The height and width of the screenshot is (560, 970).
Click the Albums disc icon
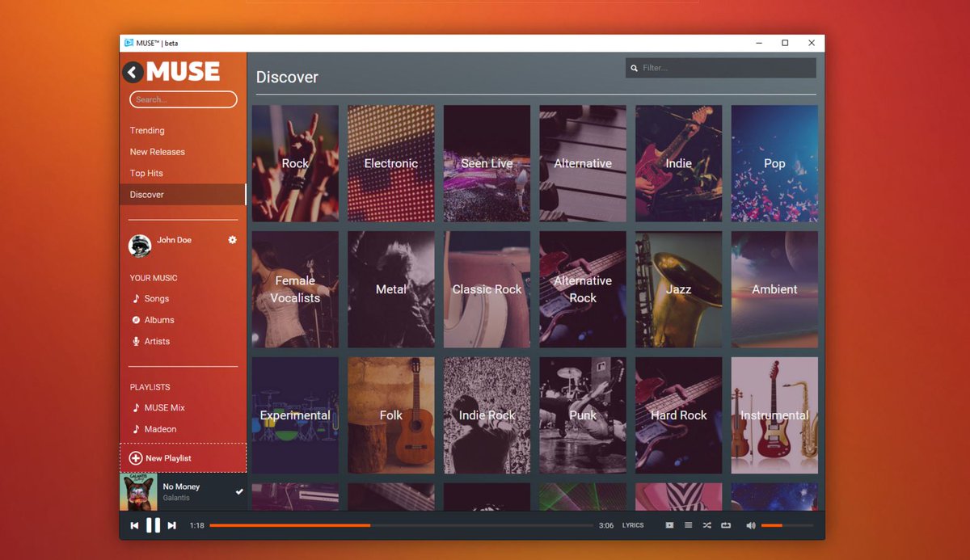[x=136, y=320]
